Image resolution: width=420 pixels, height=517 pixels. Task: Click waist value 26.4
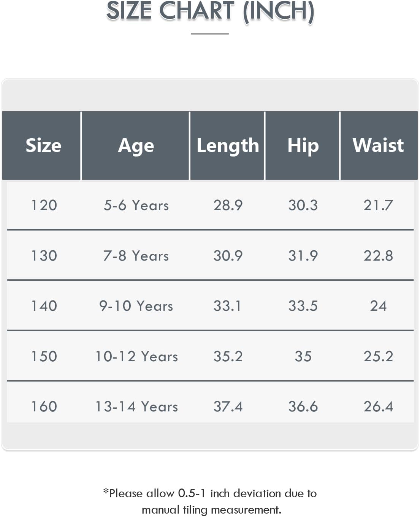pos(378,406)
